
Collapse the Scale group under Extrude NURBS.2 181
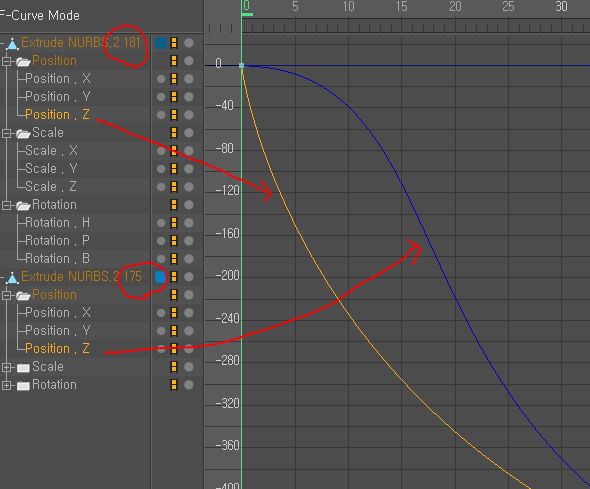coord(6,133)
